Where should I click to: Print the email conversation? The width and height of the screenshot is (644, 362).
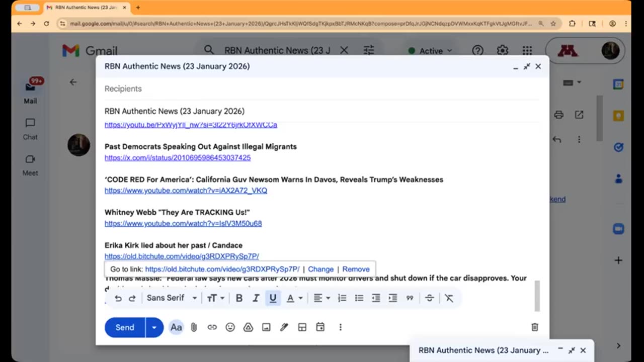(558, 115)
